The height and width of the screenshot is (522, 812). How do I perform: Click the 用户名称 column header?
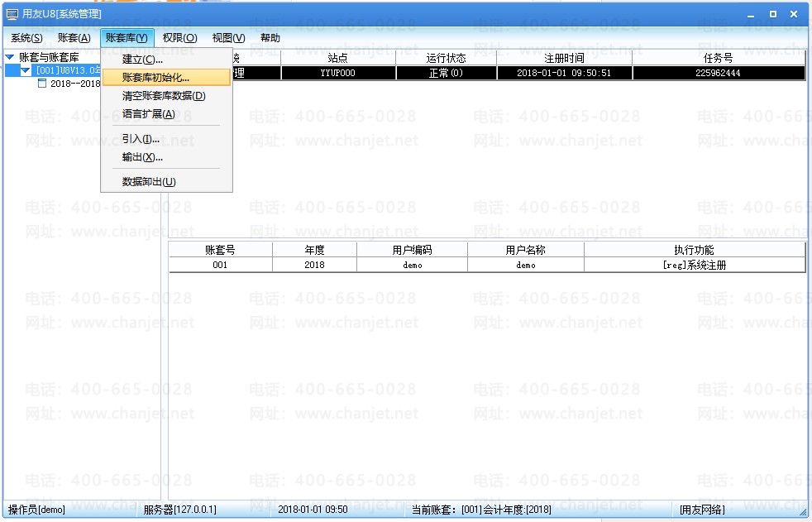(526, 250)
